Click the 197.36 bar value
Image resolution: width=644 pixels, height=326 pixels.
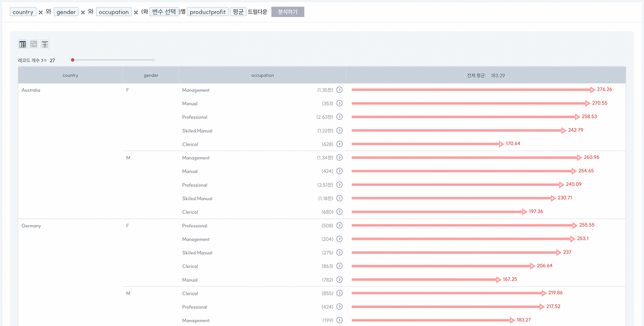[x=536, y=212]
